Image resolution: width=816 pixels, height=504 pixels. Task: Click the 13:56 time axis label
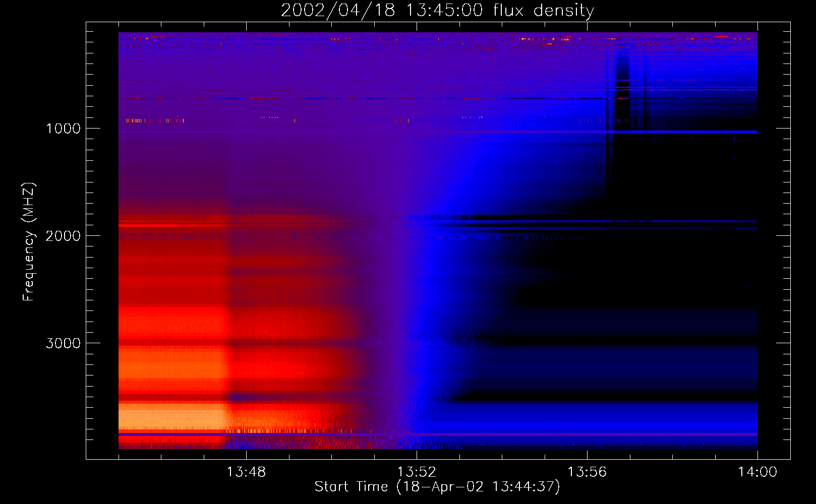point(587,472)
